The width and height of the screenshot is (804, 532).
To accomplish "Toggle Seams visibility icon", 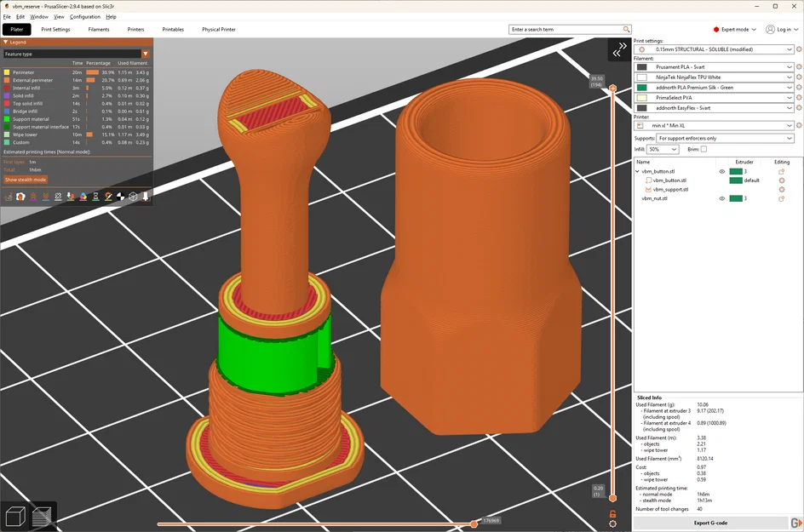I will point(58,197).
